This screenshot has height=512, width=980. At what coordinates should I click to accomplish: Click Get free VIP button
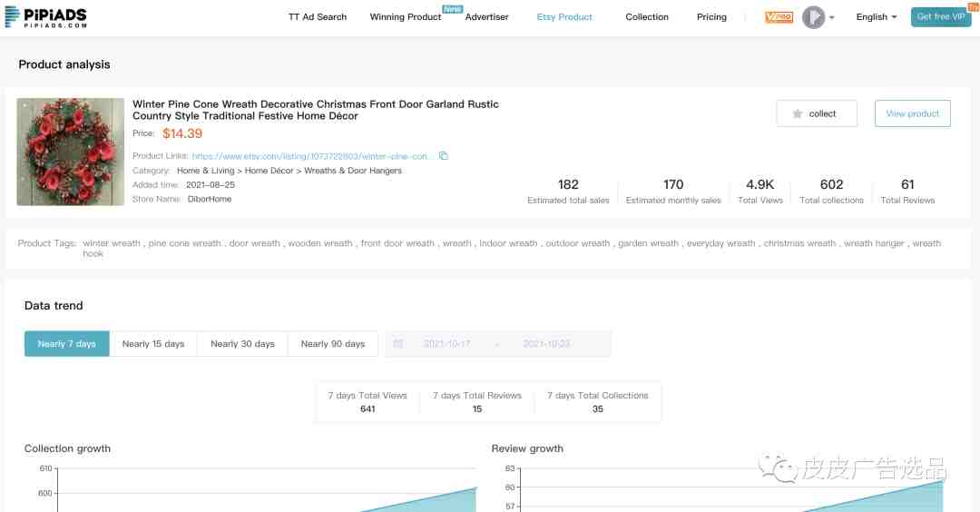tap(941, 17)
